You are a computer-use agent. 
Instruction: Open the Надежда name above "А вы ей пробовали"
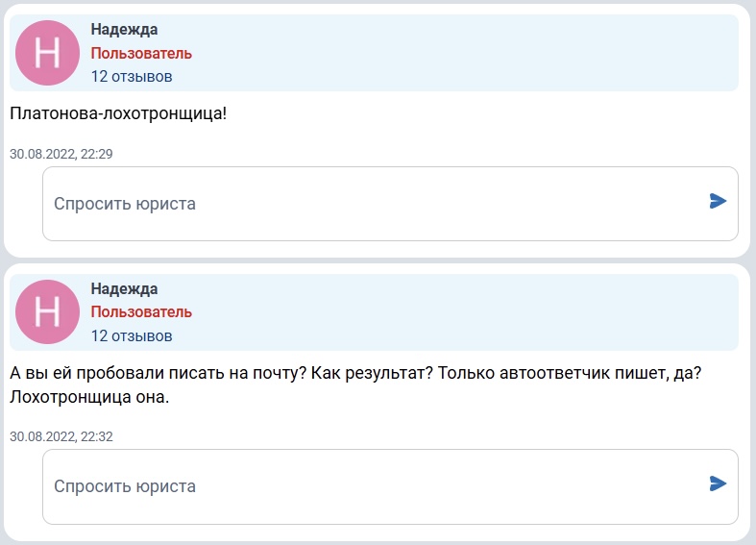[124, 289]
